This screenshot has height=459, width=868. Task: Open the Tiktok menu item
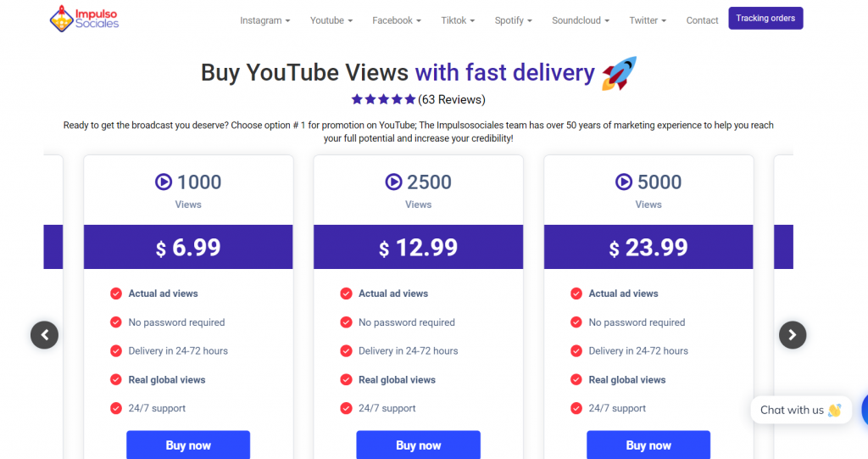(458, 20)
